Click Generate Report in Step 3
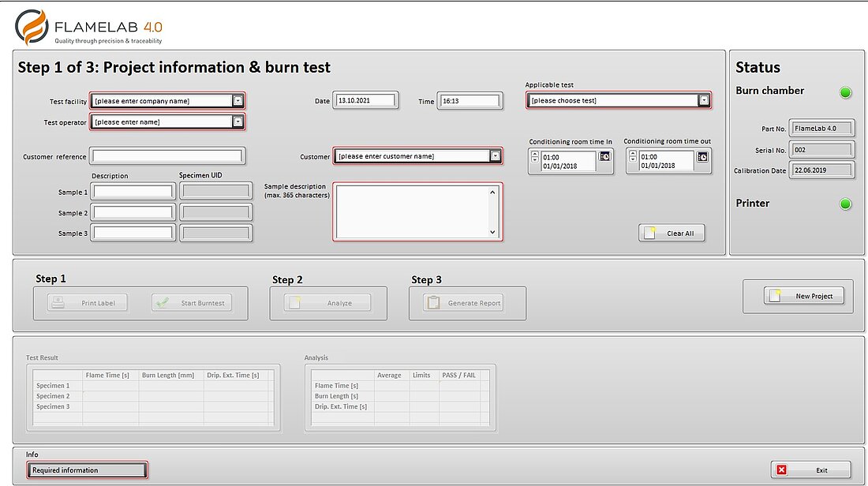The height and width of the screenshot is (486, 868). click(463, 303)
